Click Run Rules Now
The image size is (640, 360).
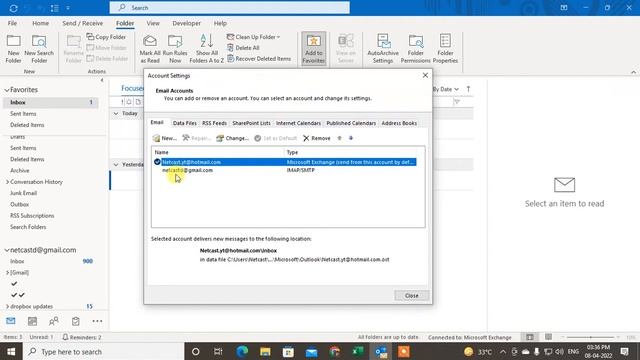tap(175, 49)
